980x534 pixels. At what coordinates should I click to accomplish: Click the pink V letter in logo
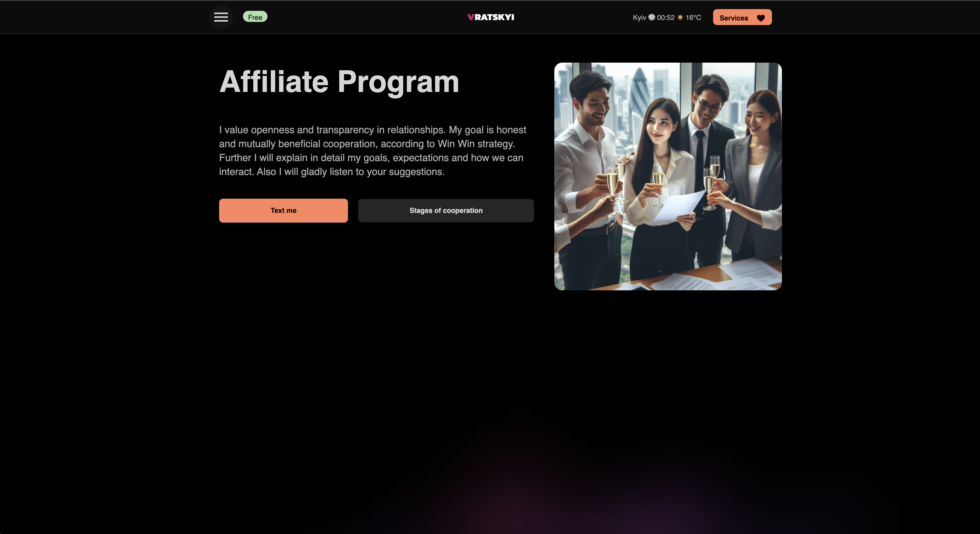point(471,17)
